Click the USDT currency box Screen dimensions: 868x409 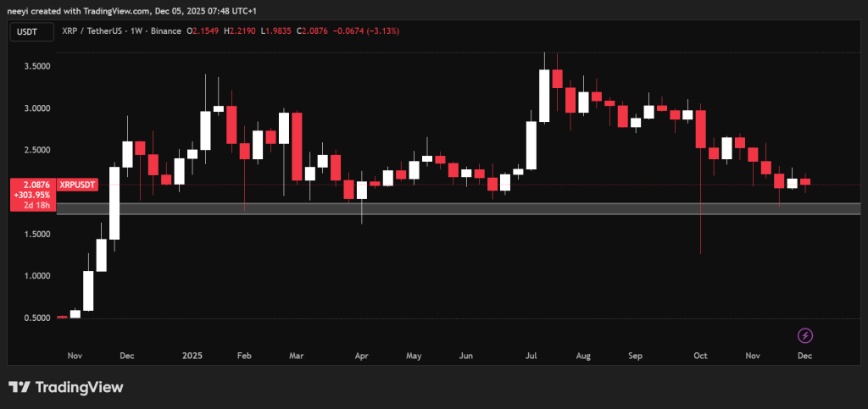(x=26, y=31)
